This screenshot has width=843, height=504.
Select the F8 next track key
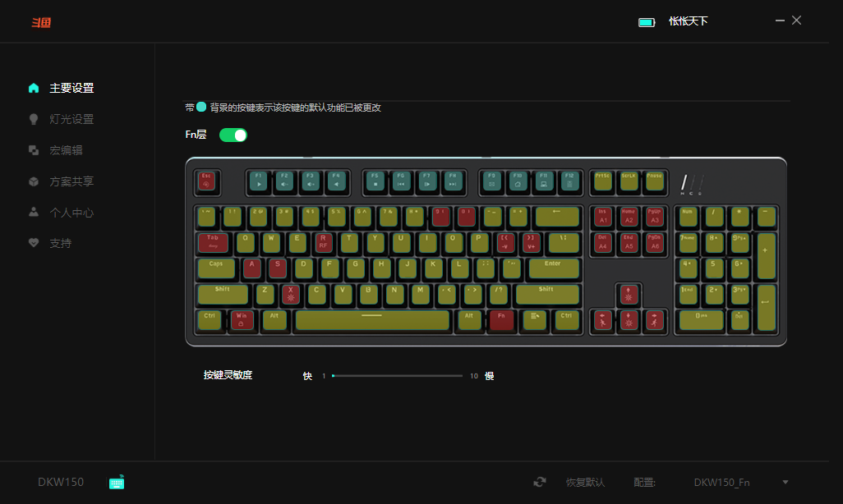tap(453, 181)
